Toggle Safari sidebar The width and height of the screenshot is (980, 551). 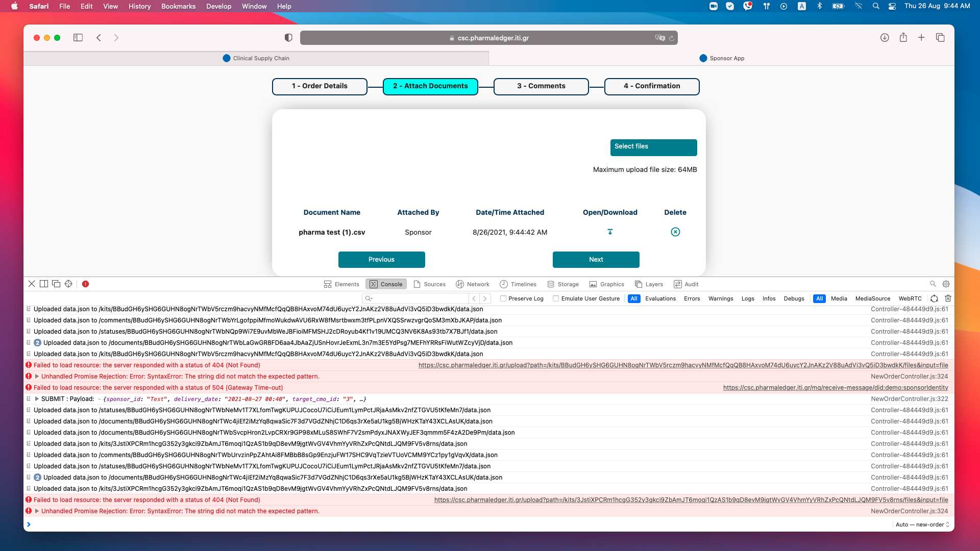pos(78,38)
